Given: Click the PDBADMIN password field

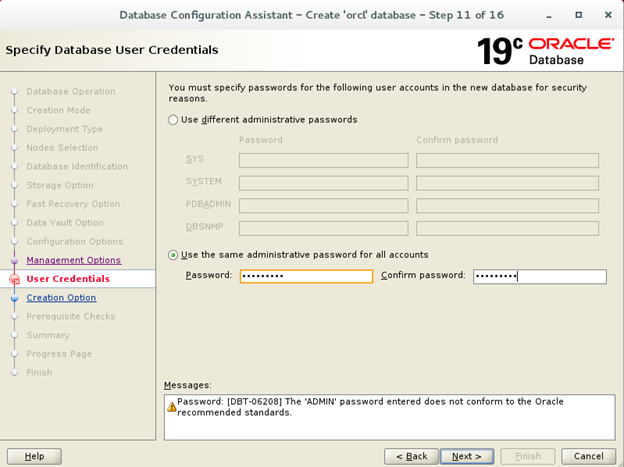Looking at the screenshot, I should [324, 206].
